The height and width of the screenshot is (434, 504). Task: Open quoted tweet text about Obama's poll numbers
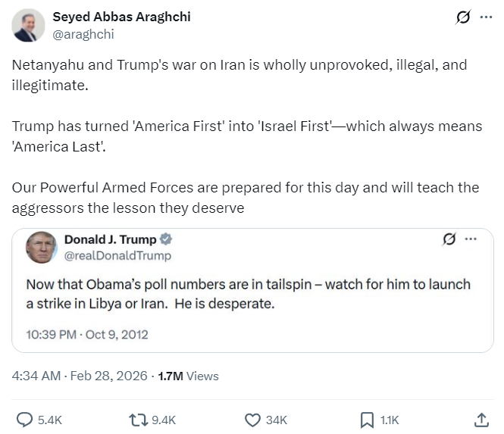click(248, 294)
